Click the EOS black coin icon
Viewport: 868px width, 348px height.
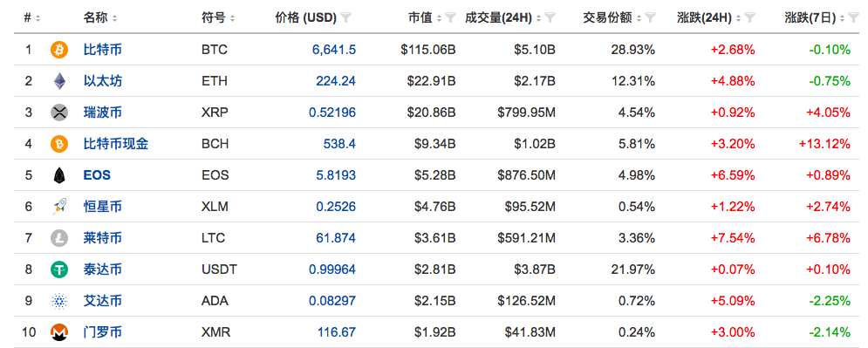(x=58, y=175)
